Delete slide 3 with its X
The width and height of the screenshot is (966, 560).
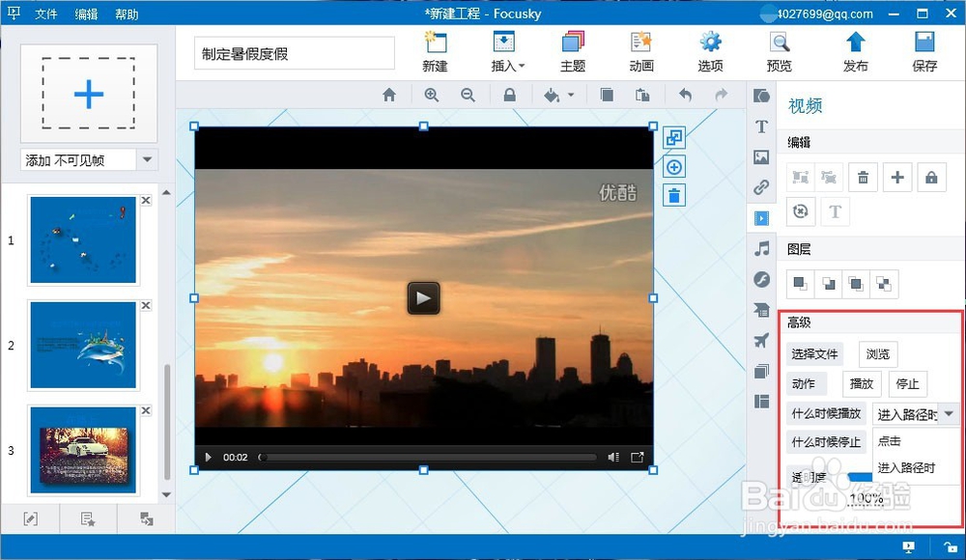(x=146, y=410)
